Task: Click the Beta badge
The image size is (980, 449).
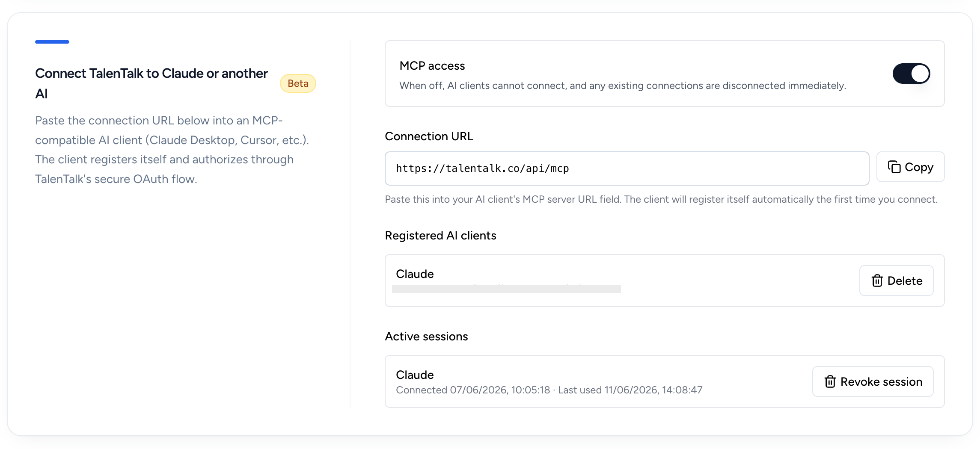Action: click(298, 83)
